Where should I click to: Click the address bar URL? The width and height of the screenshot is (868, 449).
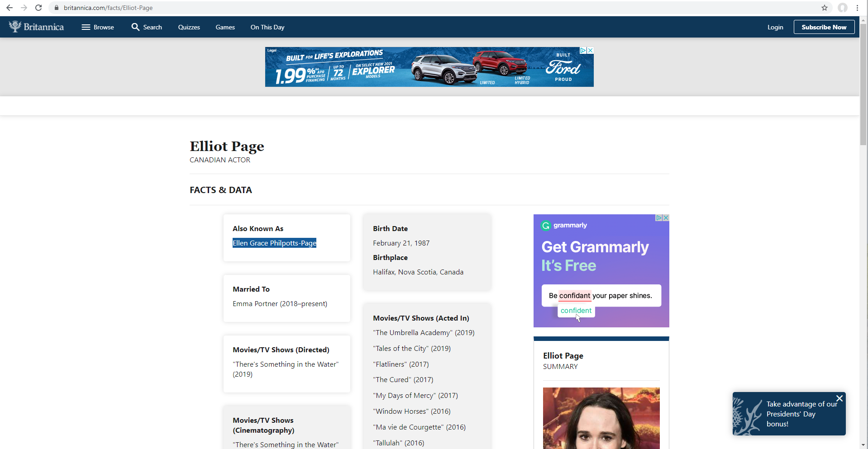pyautogui.click(x=108, y=8)
